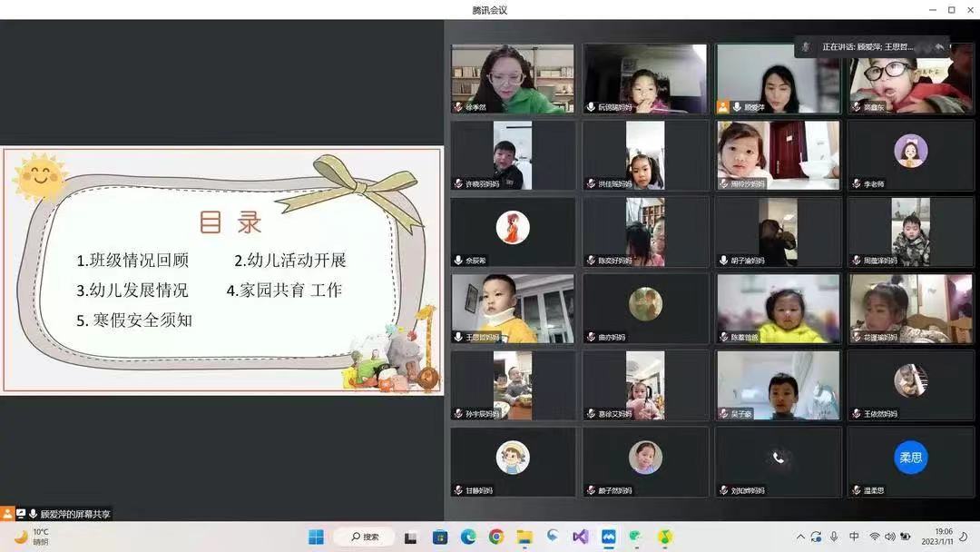Click the taskbar search box

364,537
